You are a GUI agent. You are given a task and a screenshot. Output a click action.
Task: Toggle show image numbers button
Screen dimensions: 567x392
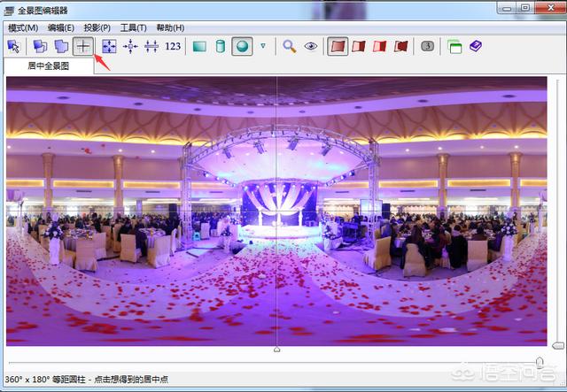click(427, 46)
